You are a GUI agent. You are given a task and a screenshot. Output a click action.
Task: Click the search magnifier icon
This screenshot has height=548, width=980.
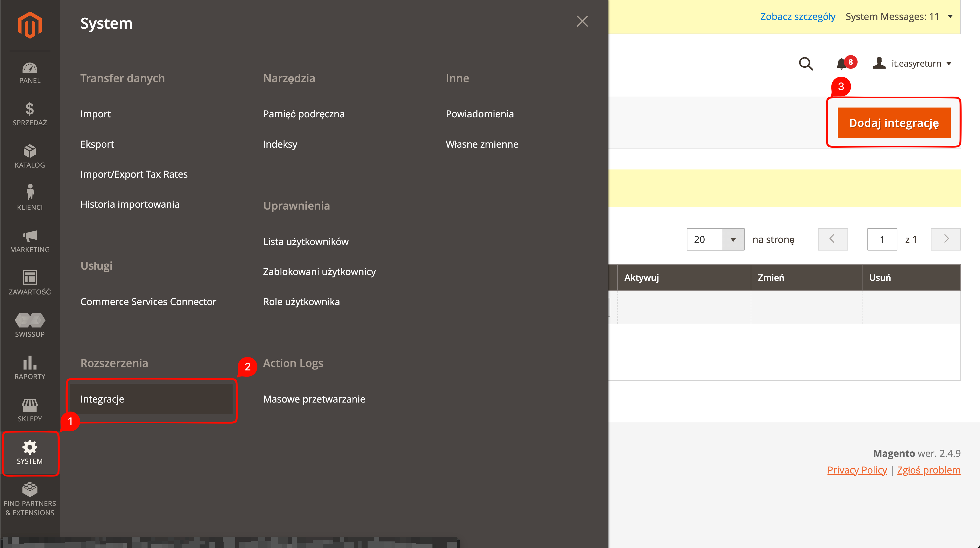point(806,64)
